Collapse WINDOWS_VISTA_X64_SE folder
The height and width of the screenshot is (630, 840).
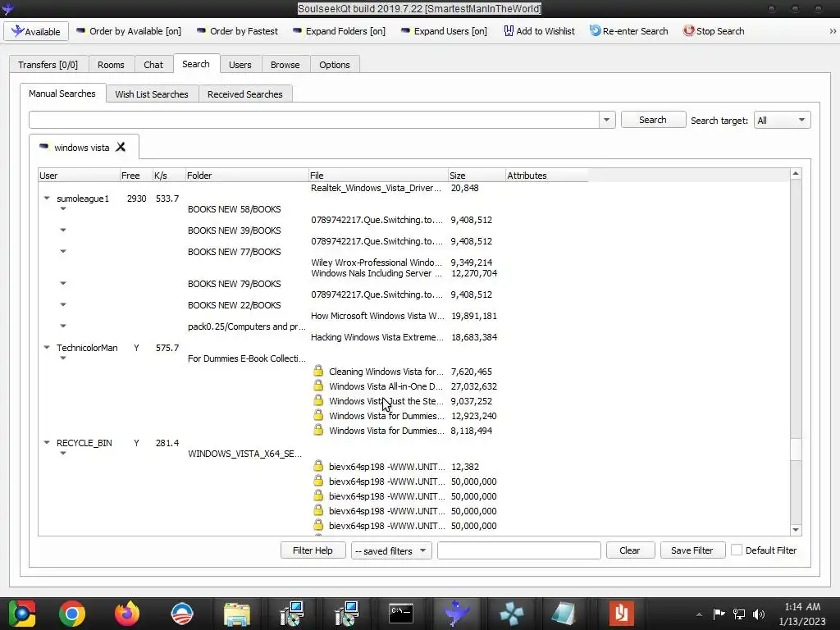63,453
